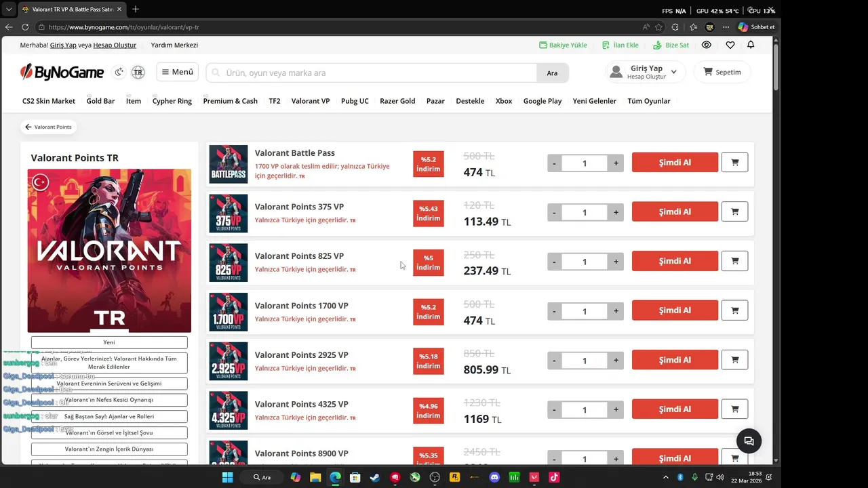Open the Yardım Merkezi link
This screenshot has width=868, height=488.
[174, 45]
